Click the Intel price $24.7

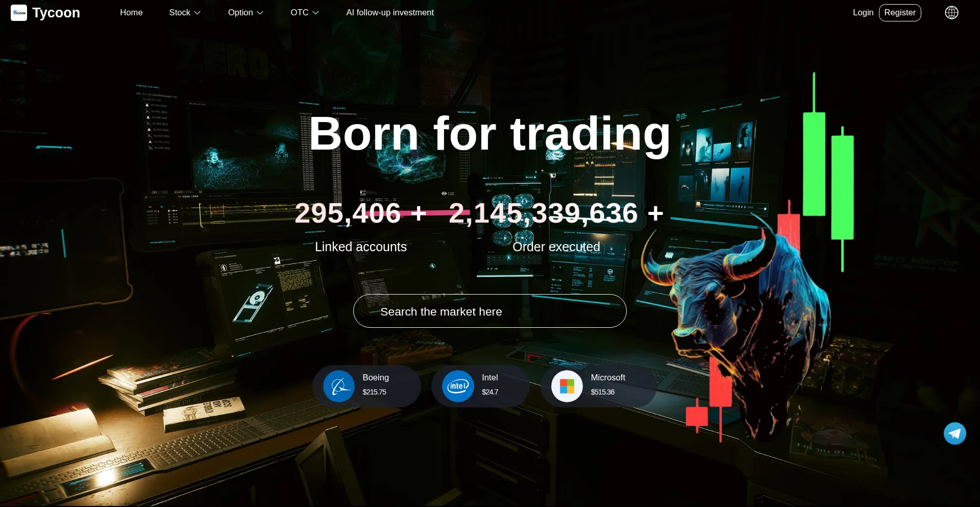point(490,392)
